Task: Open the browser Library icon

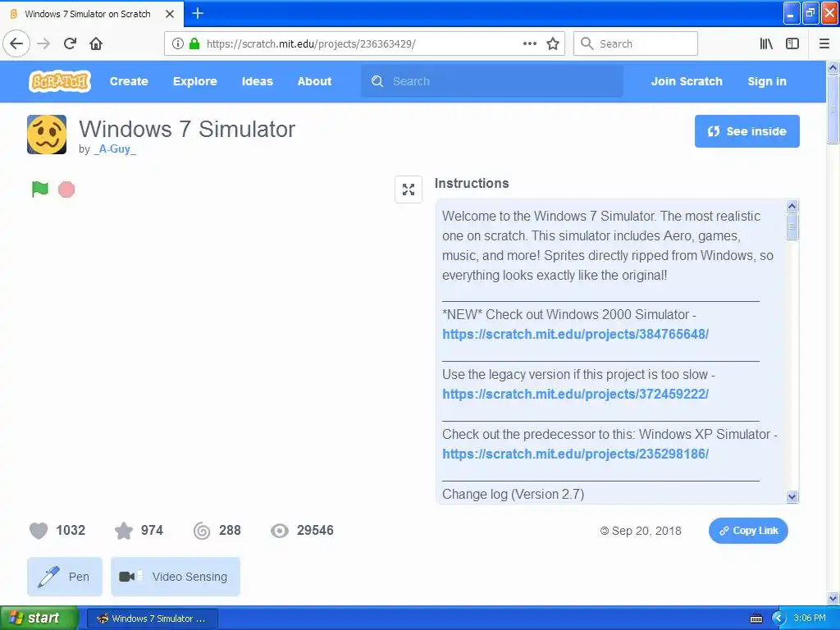Action: click(766, 43)
